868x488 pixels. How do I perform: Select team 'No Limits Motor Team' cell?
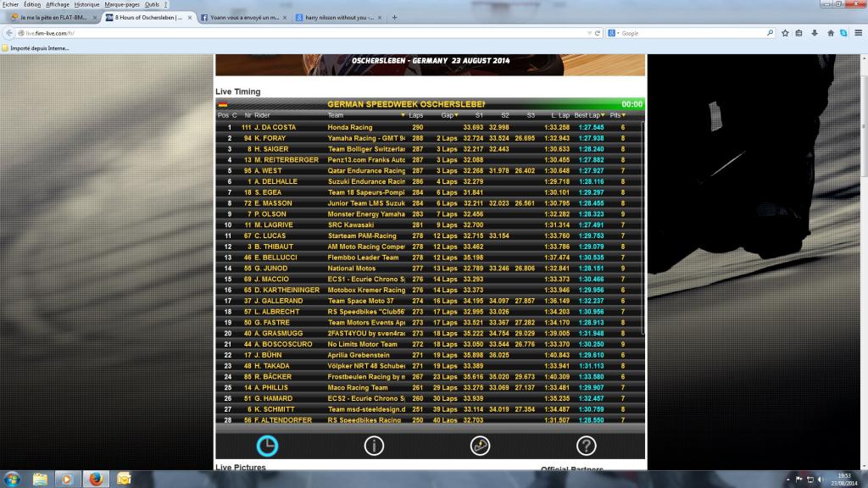363,344
